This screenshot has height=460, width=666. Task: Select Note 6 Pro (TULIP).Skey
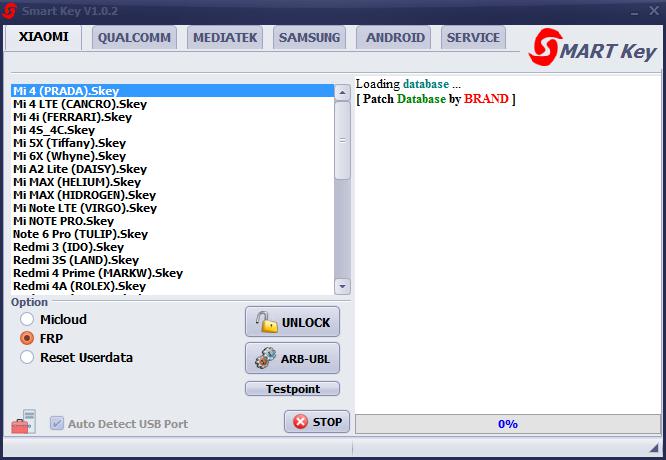pos(172,234)
